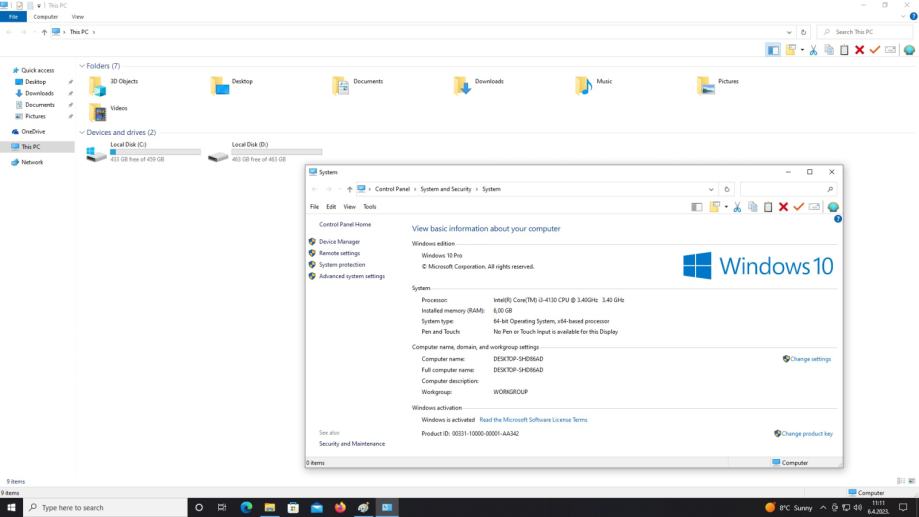
Task: Click red Delete X in This PC toolbar
Action: (x=859, y=50)
